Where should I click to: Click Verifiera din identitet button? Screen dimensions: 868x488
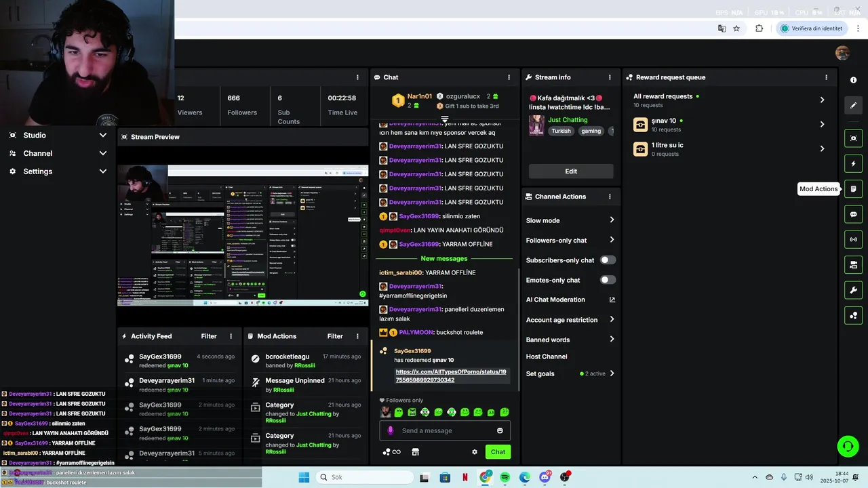812,28
